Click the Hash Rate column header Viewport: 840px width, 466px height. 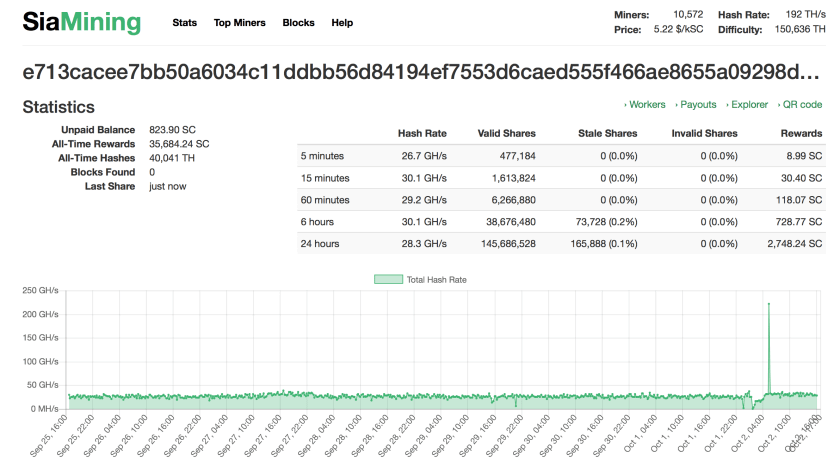point(422,134)
